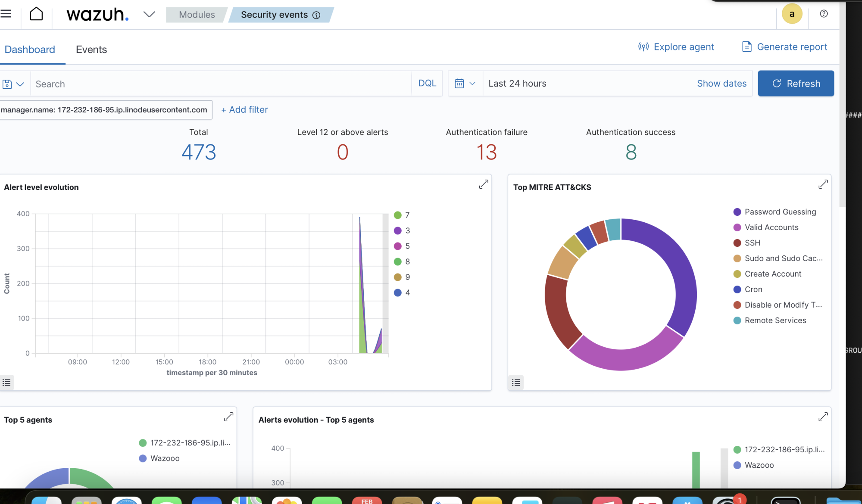Screen dimensions: 862x504
Task: Select Create Account legend item
Action: click(x=768, y=274)
